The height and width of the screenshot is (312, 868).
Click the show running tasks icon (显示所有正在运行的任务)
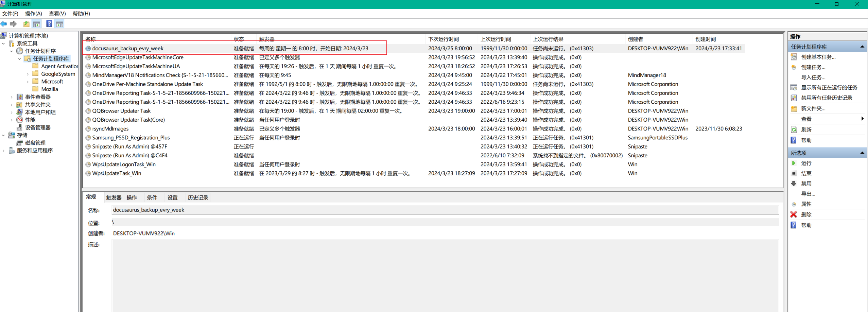pyautogui.click(x=794, y=87)
